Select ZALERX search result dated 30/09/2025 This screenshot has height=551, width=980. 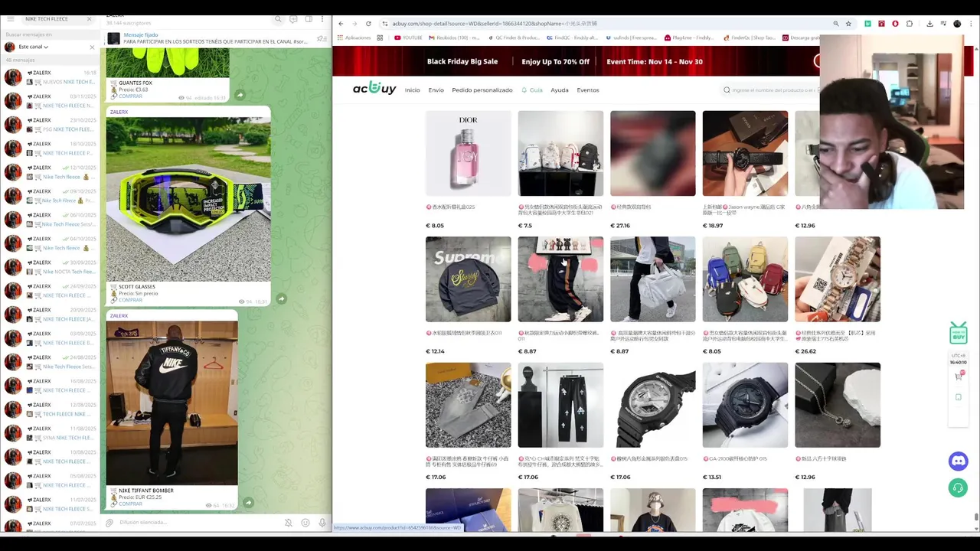(x=51, y=267)
